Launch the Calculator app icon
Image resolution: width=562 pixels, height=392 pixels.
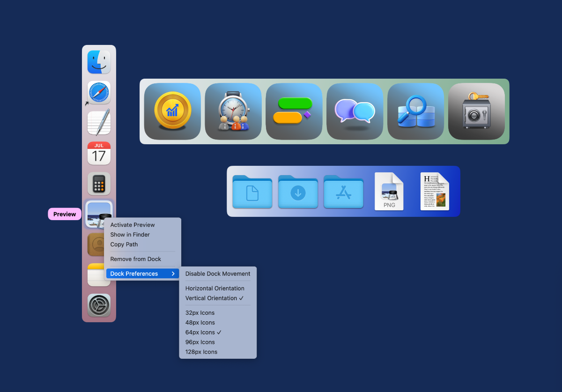99,184
